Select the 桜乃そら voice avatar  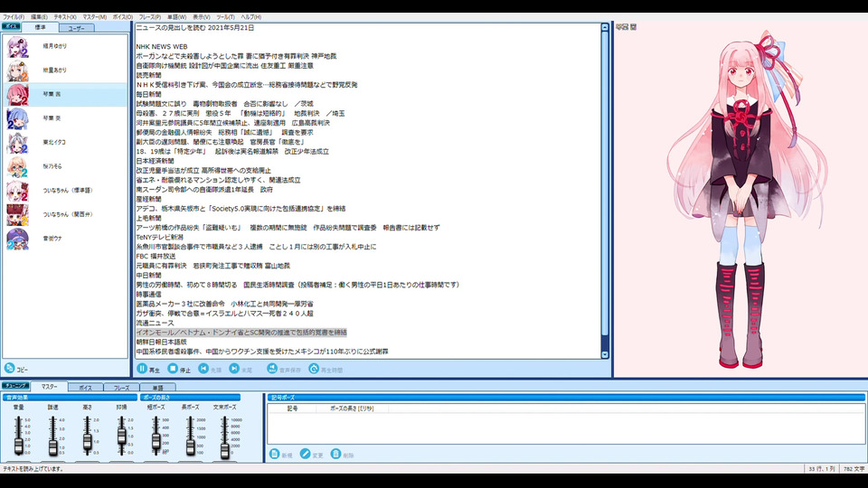coord(17,166)
